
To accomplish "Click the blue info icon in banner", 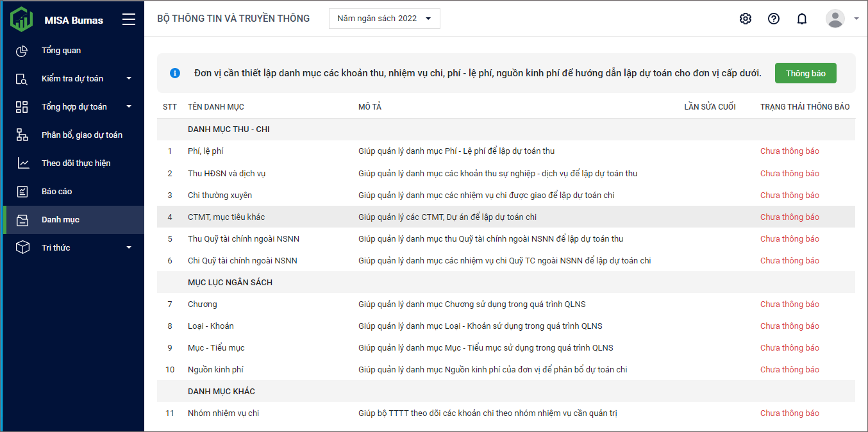I will coord(175,73).
